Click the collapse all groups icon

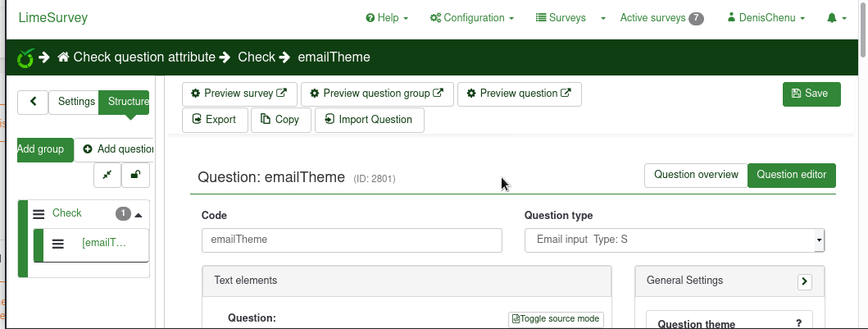pos(107,175)
